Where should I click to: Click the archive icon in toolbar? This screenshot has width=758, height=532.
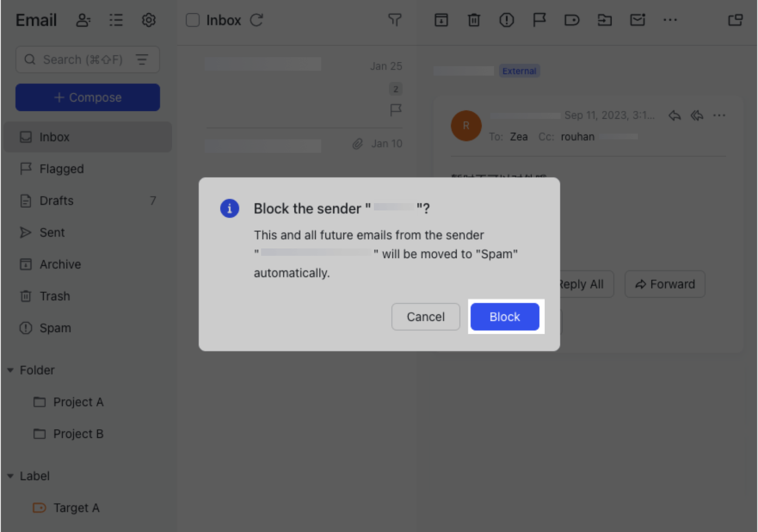pyautogui.click(x=441, y=20)
